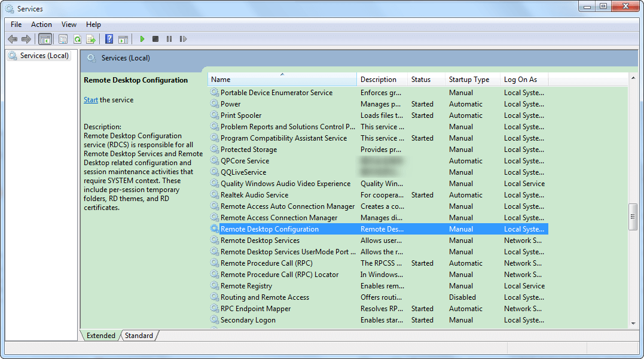The height and width of the screenshot is (359, 644).
Task: Click the scrollbar down arrow in services list
Action: [x=633, y=323]
